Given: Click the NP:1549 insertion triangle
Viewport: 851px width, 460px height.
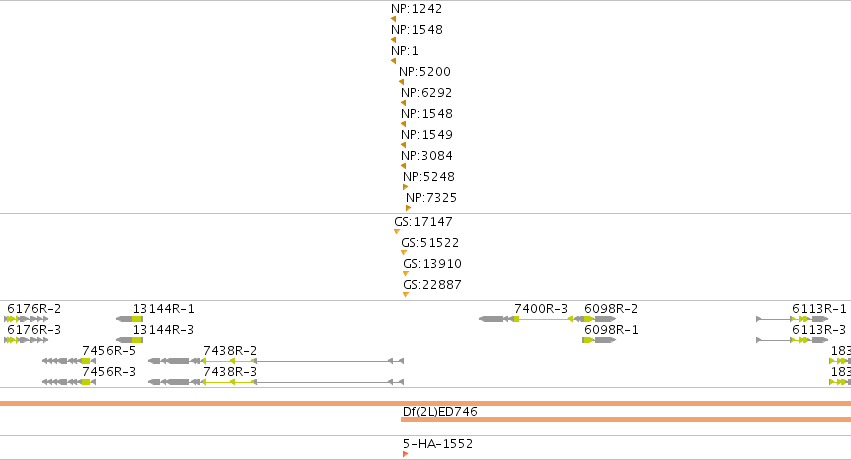Looking at the screenshot, I should [x=403, y=145].
